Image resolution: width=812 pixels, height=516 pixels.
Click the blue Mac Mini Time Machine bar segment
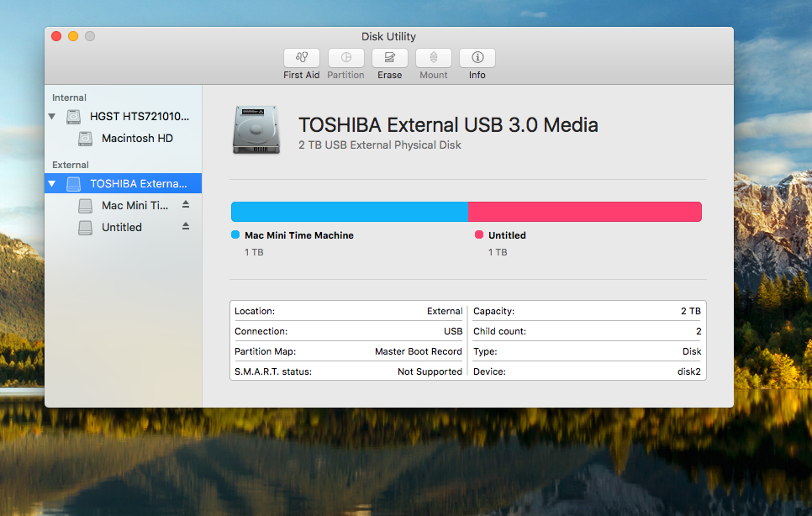pyautogui.click(x=350, y=212)
